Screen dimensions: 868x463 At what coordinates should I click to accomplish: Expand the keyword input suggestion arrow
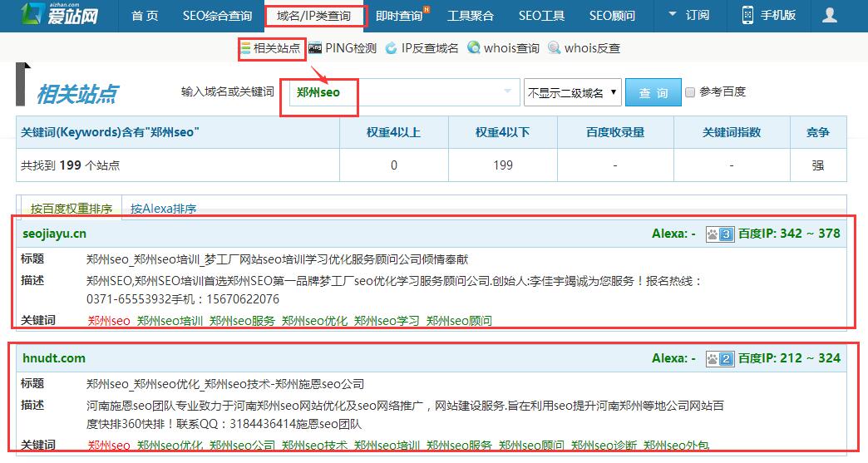[x=507, y=92]
